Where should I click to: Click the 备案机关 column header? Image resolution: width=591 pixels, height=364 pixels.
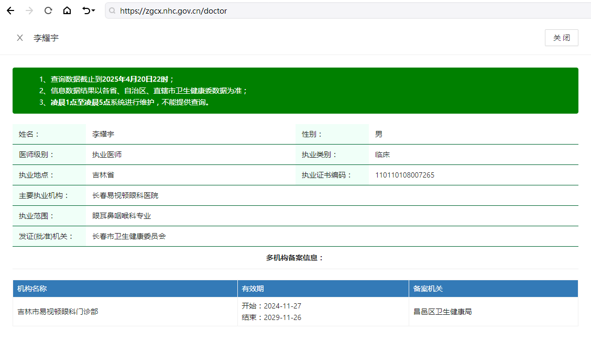coord(494,289)
